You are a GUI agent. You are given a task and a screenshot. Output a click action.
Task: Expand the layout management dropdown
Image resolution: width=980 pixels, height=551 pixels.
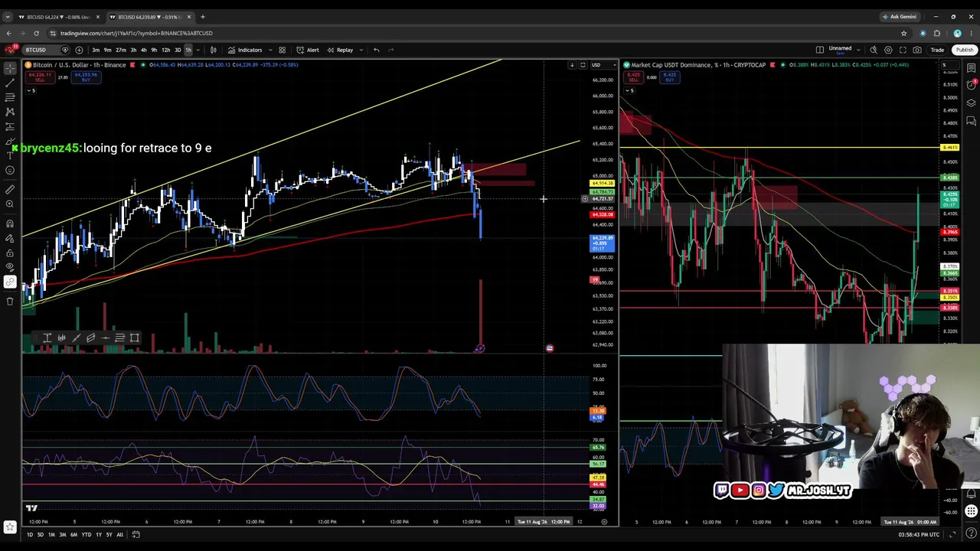(x=858, y=50)
